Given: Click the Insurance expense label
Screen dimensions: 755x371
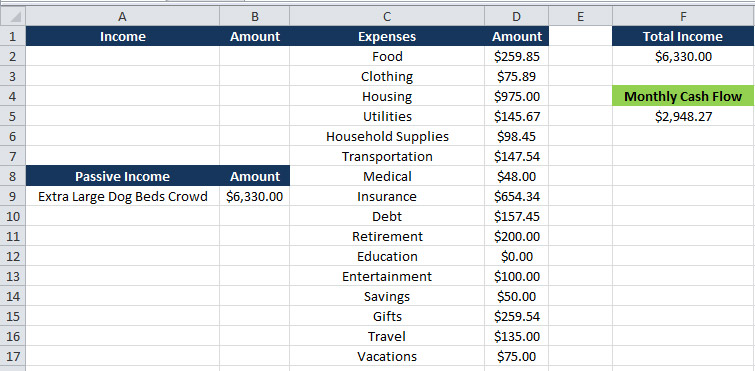Looking at the screenshot, I should tap(387, 196).
